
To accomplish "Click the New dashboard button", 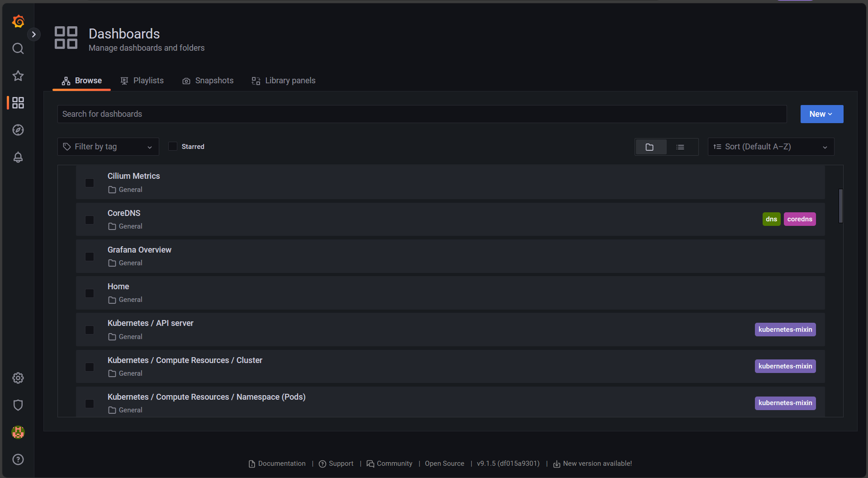I will (x=821, y=114).
